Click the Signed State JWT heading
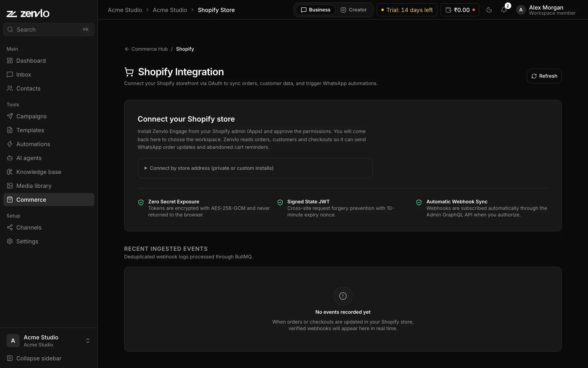Screen dimensions: 588x368 308,201
